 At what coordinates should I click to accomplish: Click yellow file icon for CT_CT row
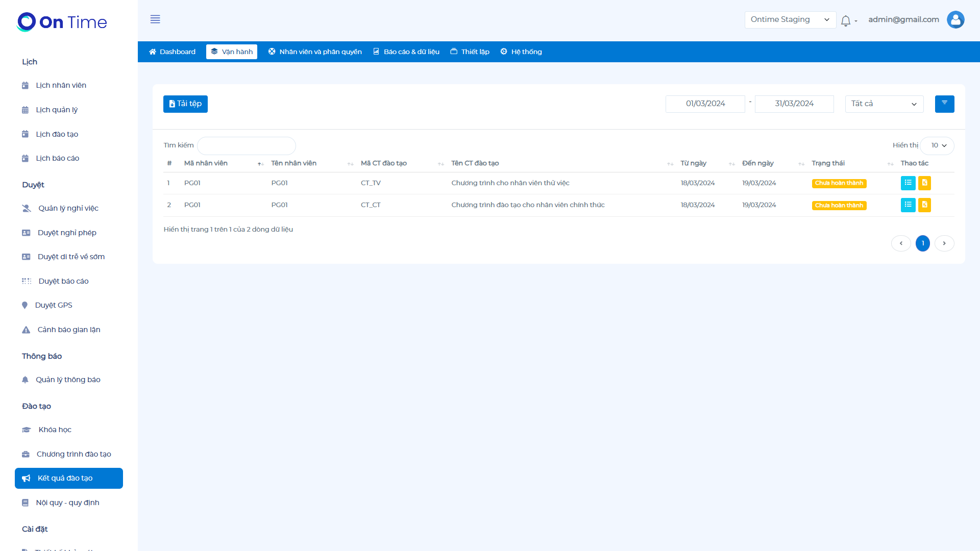[x=924, y=205]
